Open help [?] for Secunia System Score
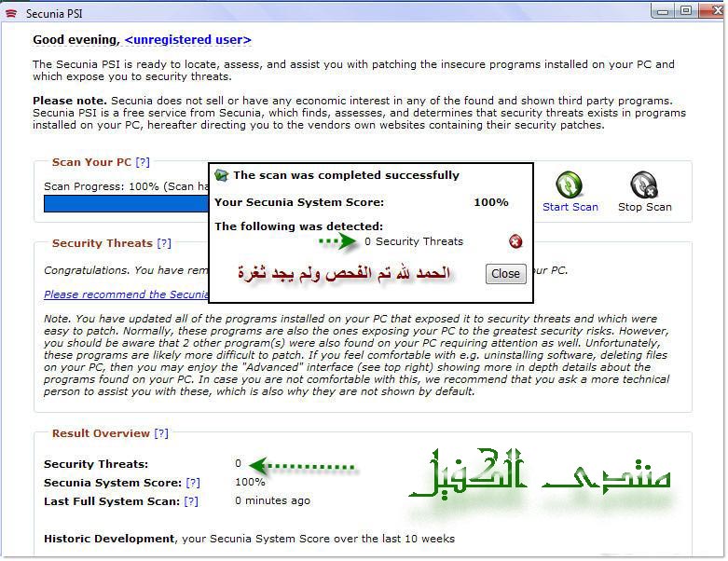Image resolution: width=728 pixels, height=561 pixels. [x=193, y=483]
